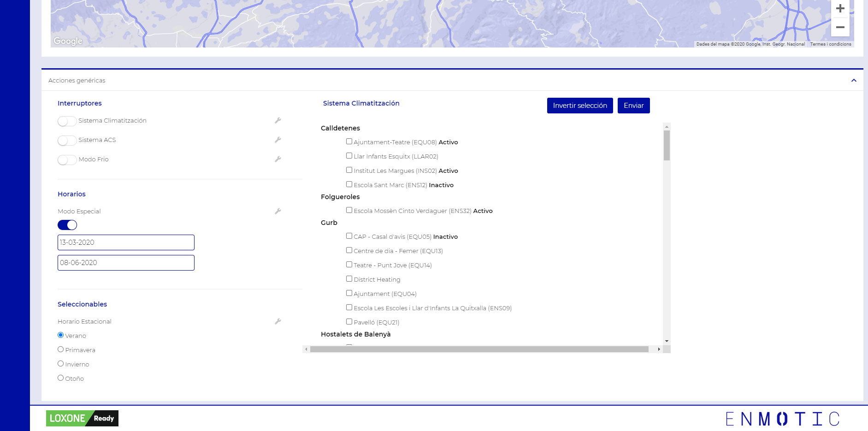Collapse the Acciones genéricas panel
Image resolution: width=868 pixels, height=431 pixels.
(x=854, y=80)
